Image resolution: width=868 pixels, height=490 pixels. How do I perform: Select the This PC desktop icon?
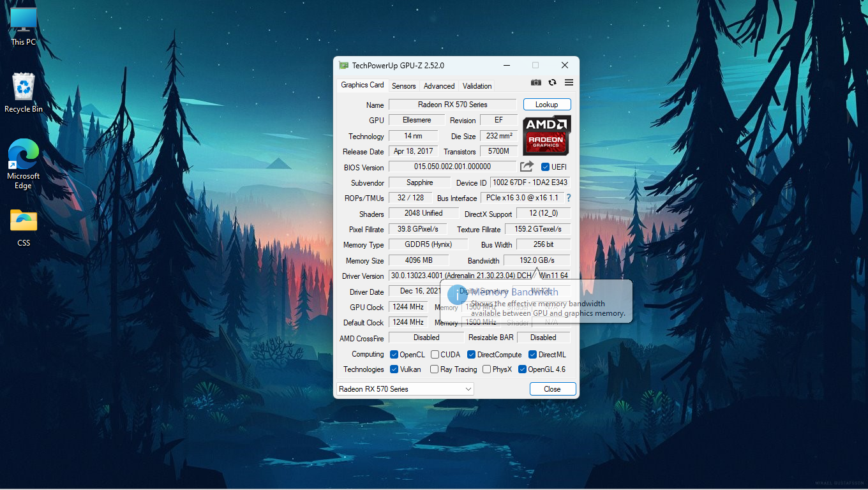tap(24, 27)
